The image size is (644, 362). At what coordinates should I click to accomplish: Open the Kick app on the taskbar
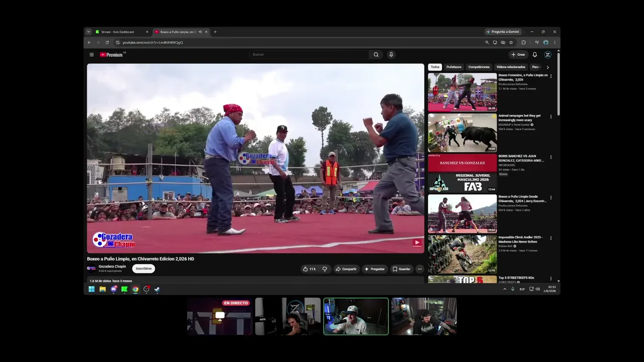coord(124,289)
